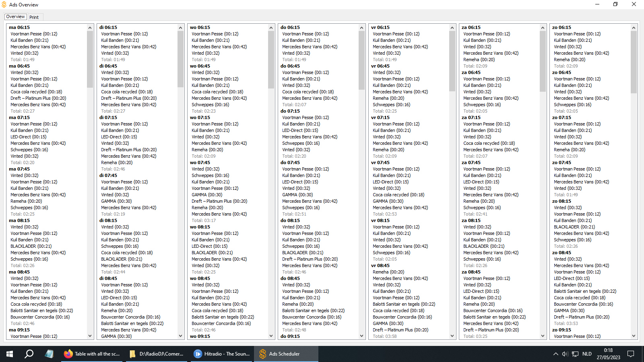Select the do 08:15 block header

click(x=290, y=220)
